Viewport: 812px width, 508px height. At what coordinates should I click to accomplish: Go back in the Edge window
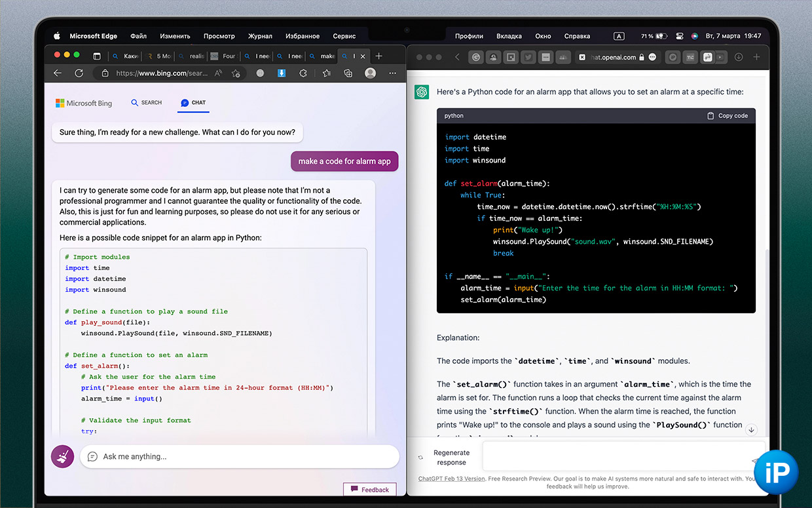(x=58, y=73)
